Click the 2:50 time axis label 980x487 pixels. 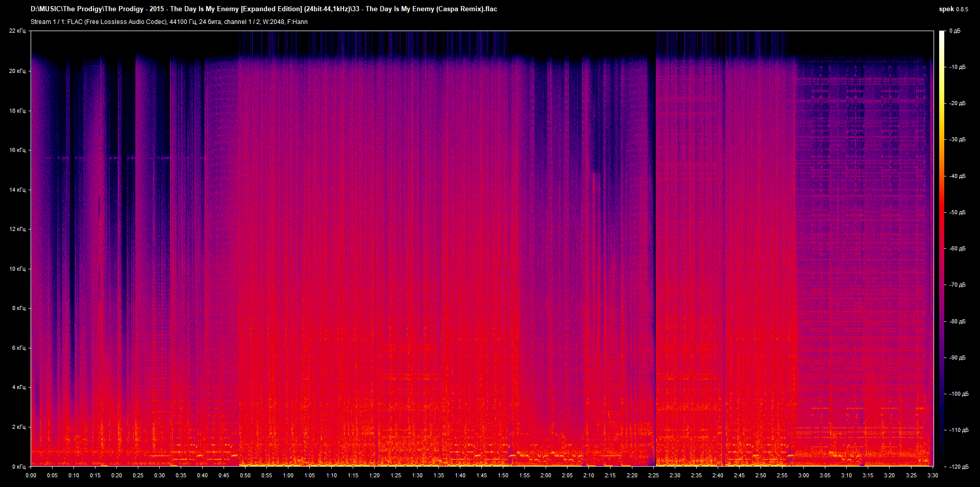click(761, 475)
